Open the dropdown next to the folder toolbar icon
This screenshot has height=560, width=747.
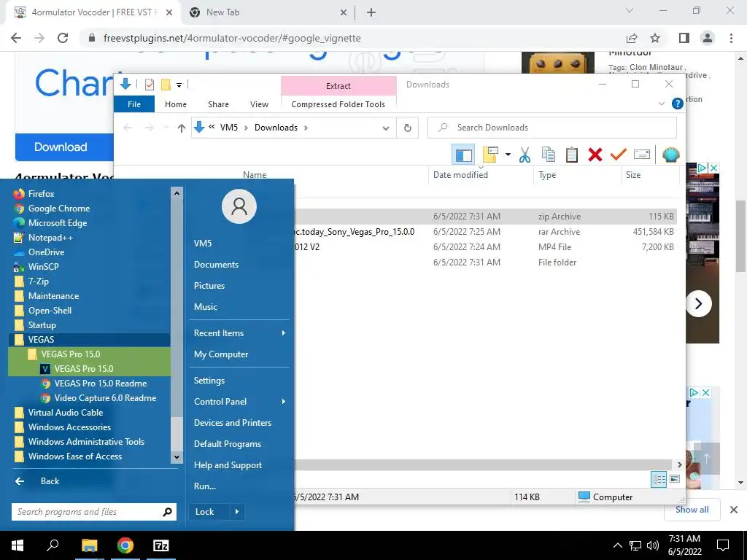click(508, 155)
